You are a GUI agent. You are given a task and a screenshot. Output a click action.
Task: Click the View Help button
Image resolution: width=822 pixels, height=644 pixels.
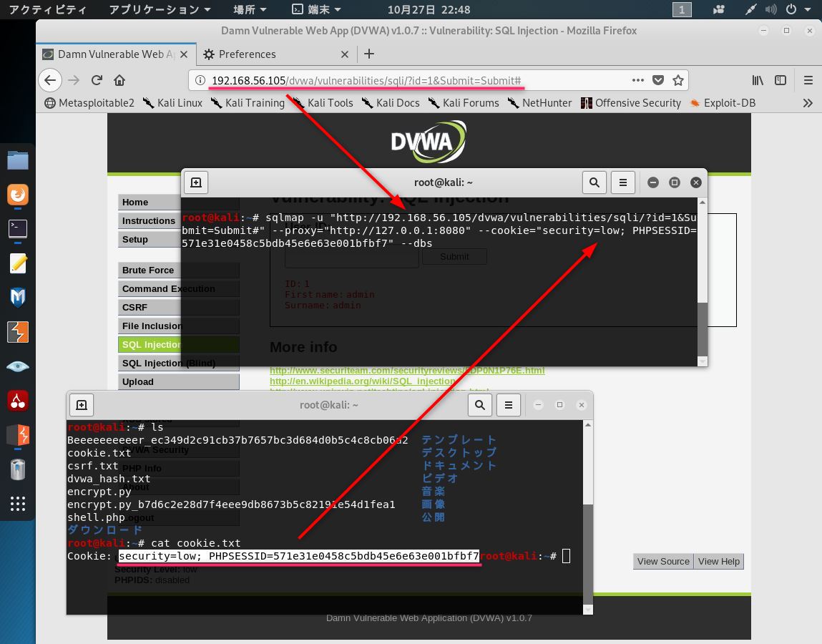pyautogui.click(x=719, y=561)
